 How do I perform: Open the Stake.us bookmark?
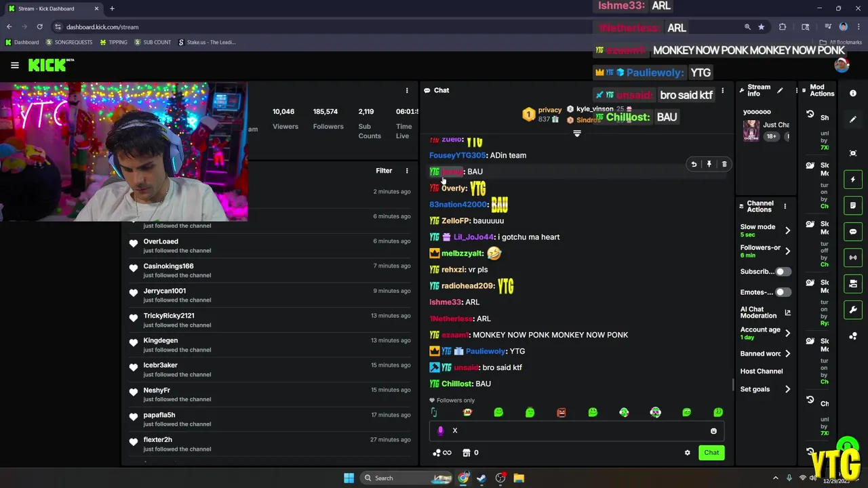click(207, 42)
